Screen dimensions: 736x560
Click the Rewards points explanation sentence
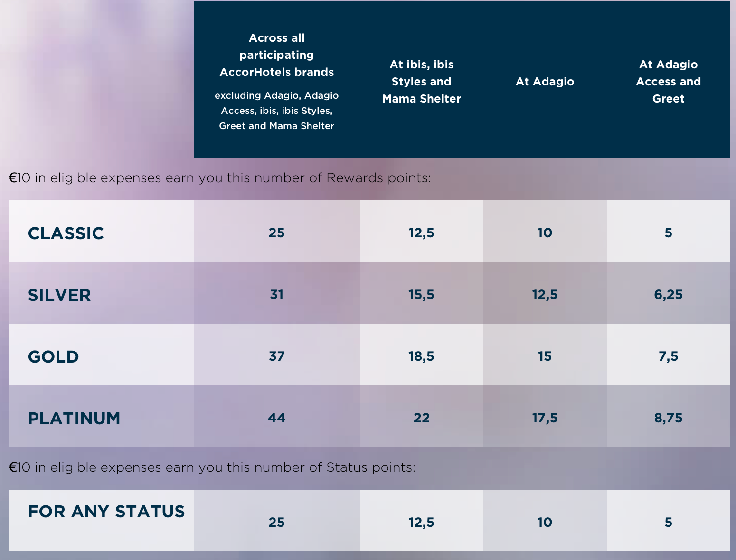[220, 178]
